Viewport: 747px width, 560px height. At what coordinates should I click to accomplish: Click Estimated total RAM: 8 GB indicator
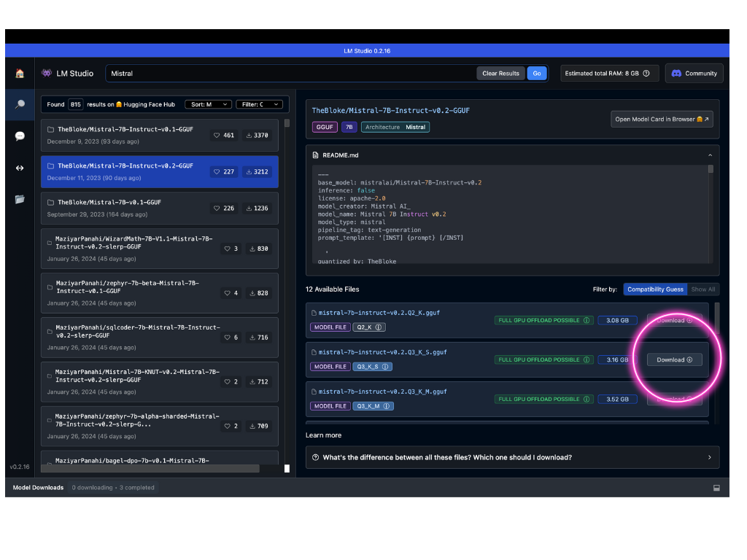(609, 74)
